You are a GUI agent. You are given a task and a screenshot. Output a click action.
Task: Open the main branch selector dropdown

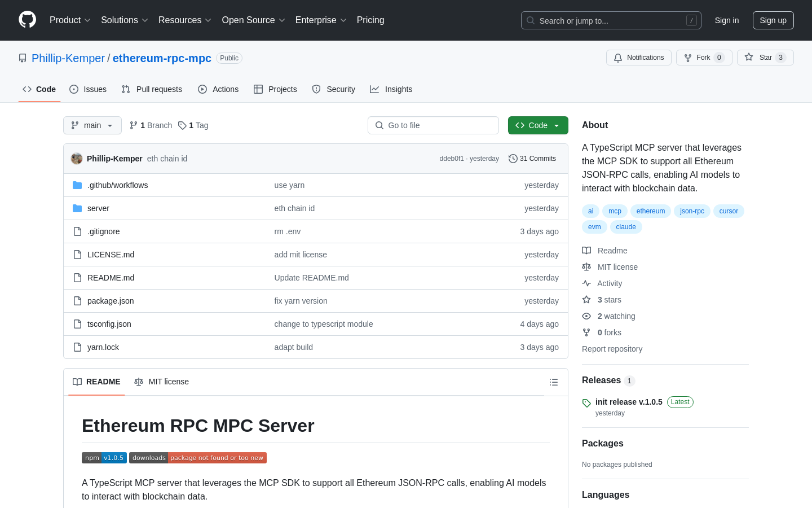point(92,125)
